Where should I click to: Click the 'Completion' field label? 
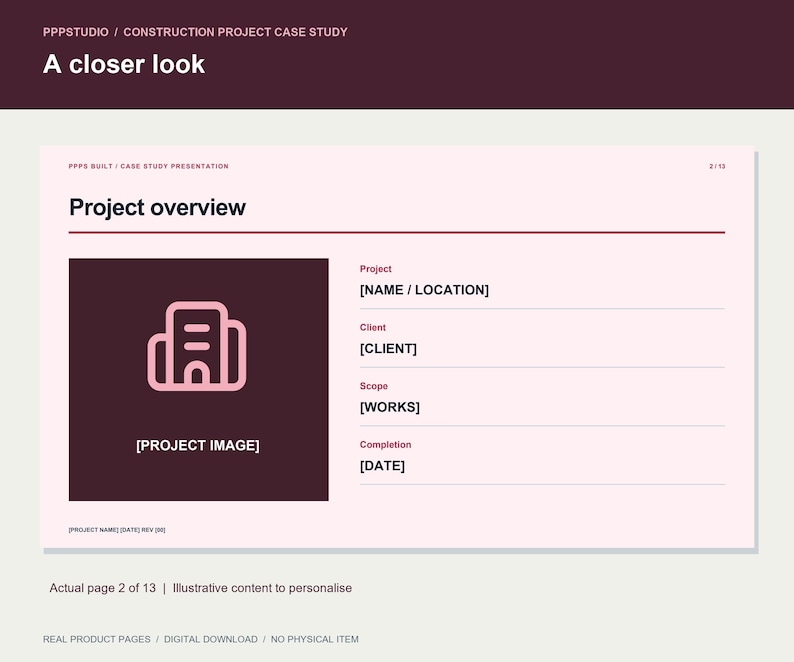tap(385, 445)
